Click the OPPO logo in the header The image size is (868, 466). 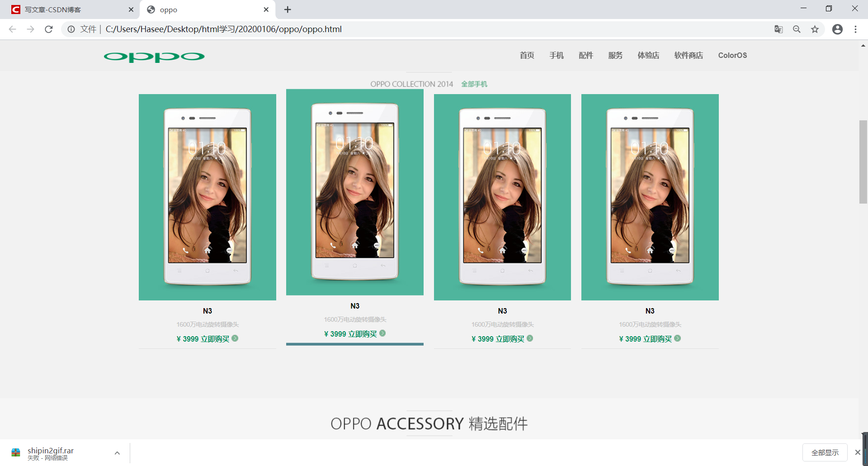(154, 57)
